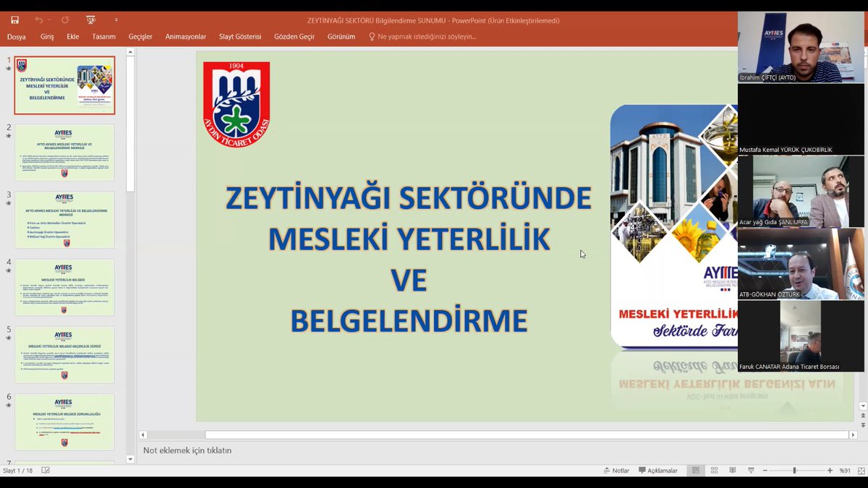Open the Undo history dropdown arrow
868x488 pixels.
(48, 20)
